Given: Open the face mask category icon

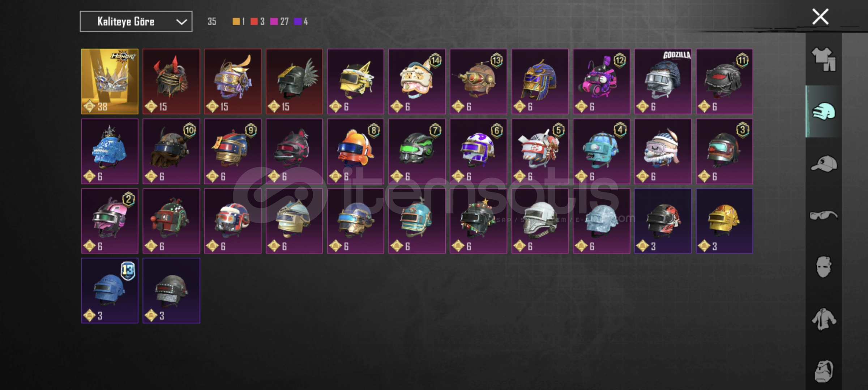Looking at the screenshot, I should pyautogui.click(x=824, y=267).
